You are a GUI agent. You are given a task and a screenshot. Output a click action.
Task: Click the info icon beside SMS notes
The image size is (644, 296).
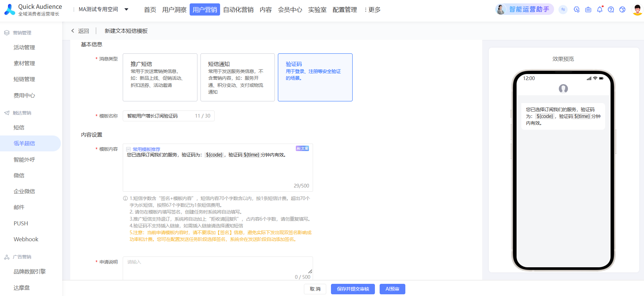[x=125, y=198]
